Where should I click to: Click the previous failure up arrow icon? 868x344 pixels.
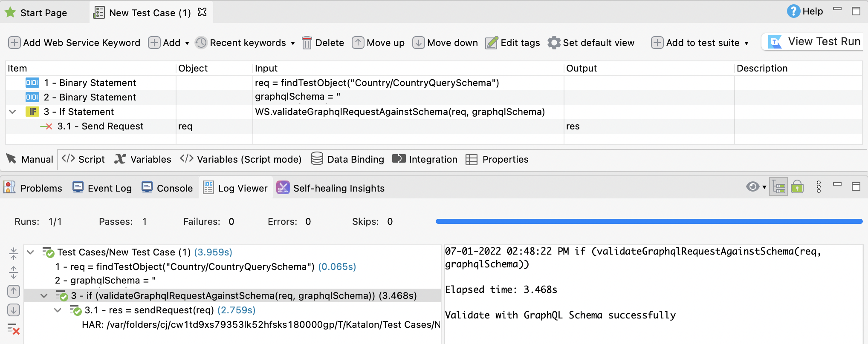click(x=14, y=291)
